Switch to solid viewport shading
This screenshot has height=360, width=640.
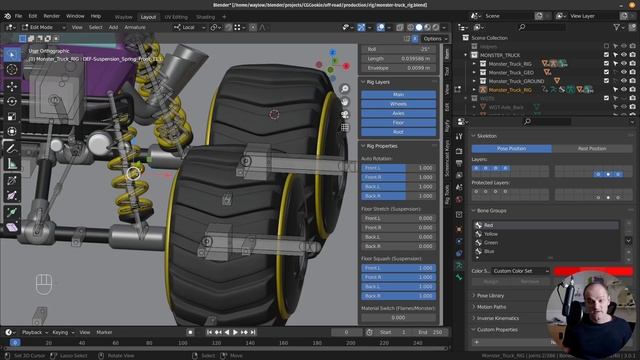419,27
